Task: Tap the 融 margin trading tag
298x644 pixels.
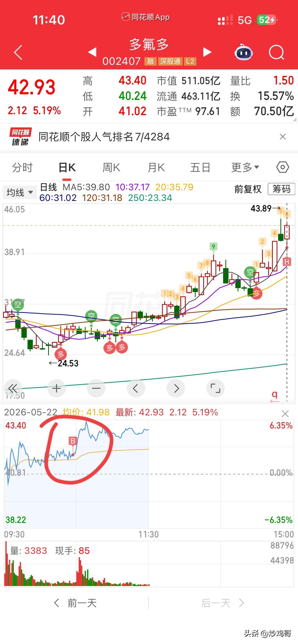Action: 150,61
